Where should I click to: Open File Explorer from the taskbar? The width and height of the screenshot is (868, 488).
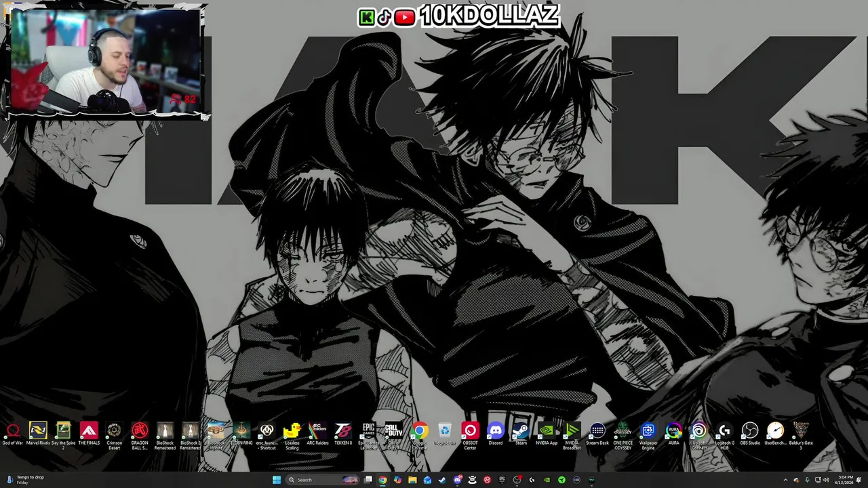pyautogui.click(x=412, y=480)
